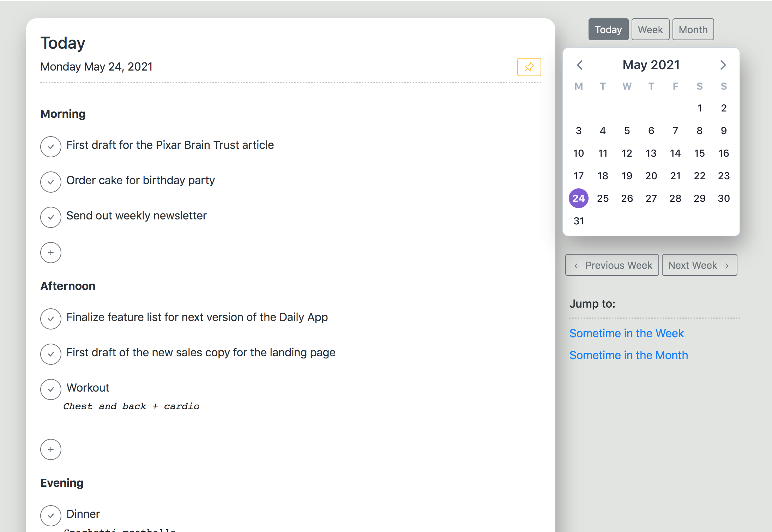772x532 pixels.
Task: Jump to Sometime in the Month
Action: (x=628, y=355)
